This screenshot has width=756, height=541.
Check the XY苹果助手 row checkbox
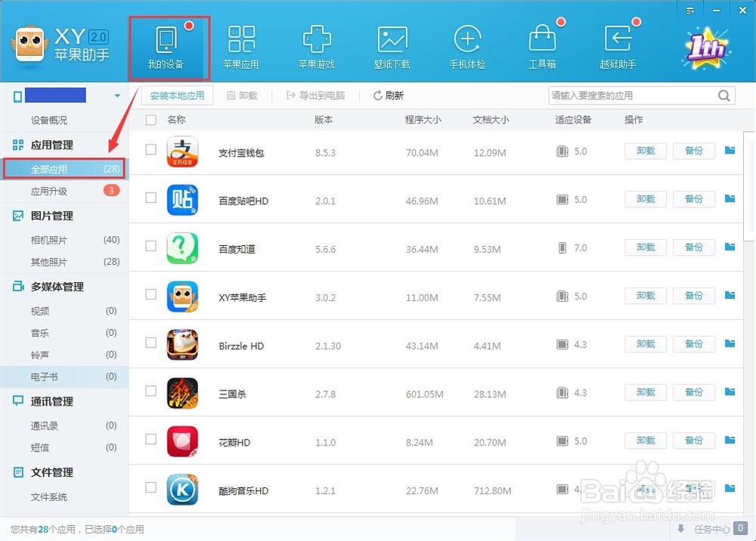[151, 294]
